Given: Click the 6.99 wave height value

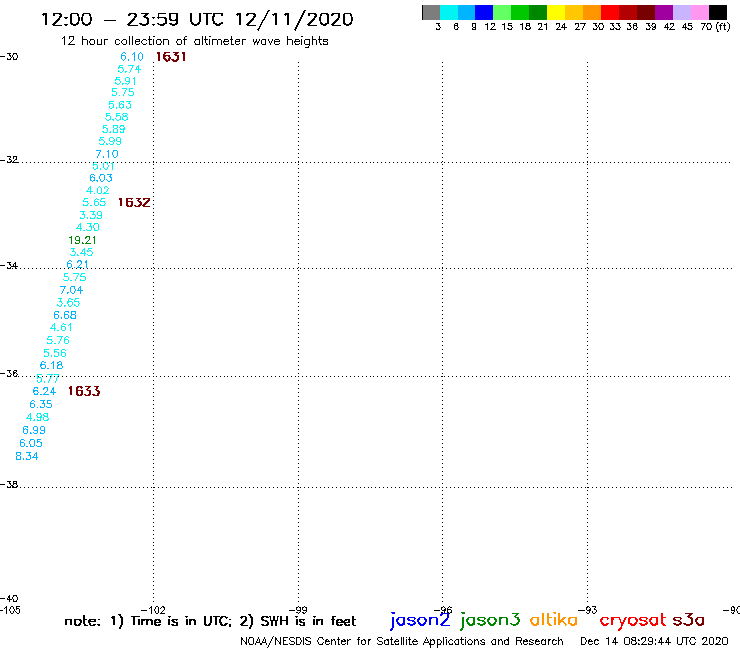Looking at the screenshot, I should [34, 430].
